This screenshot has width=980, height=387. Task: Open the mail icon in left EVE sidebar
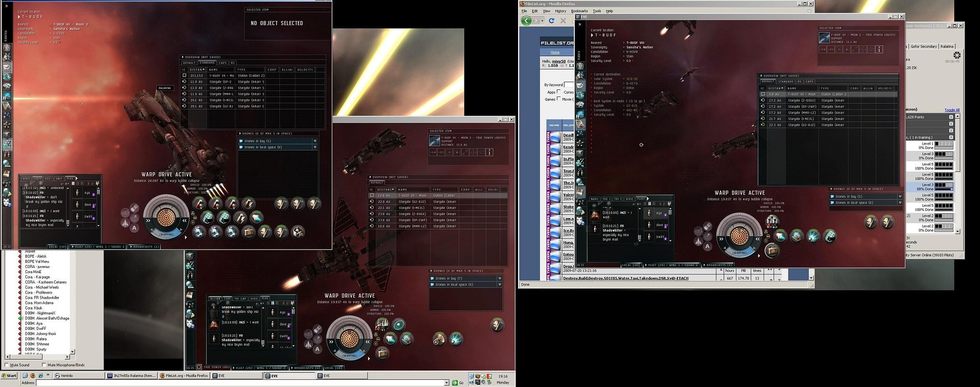click(7, 67)
